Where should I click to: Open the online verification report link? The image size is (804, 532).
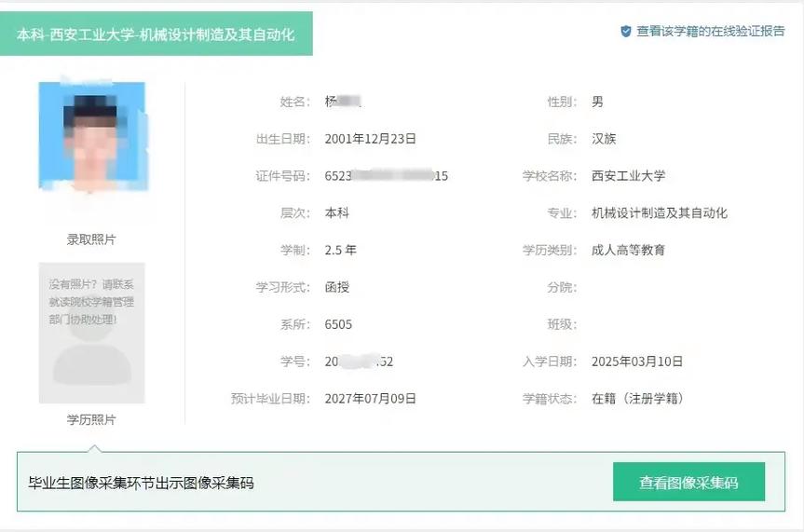[710, 32]
